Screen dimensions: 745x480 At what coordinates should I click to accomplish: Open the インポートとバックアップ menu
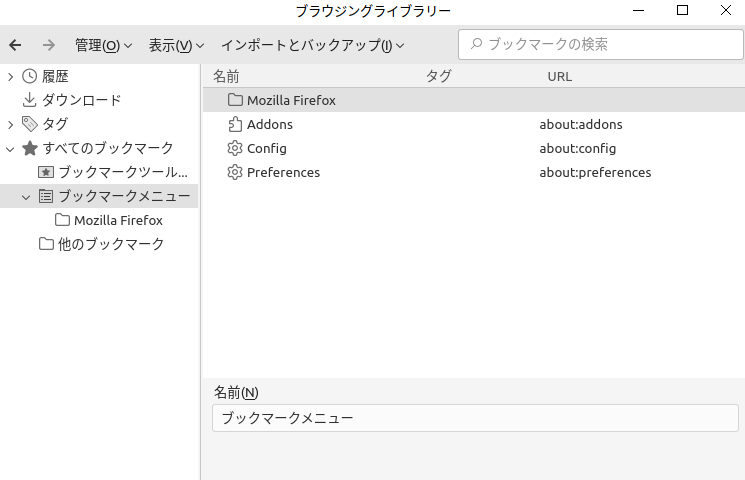pyautogui.click(x=312, y=45)
